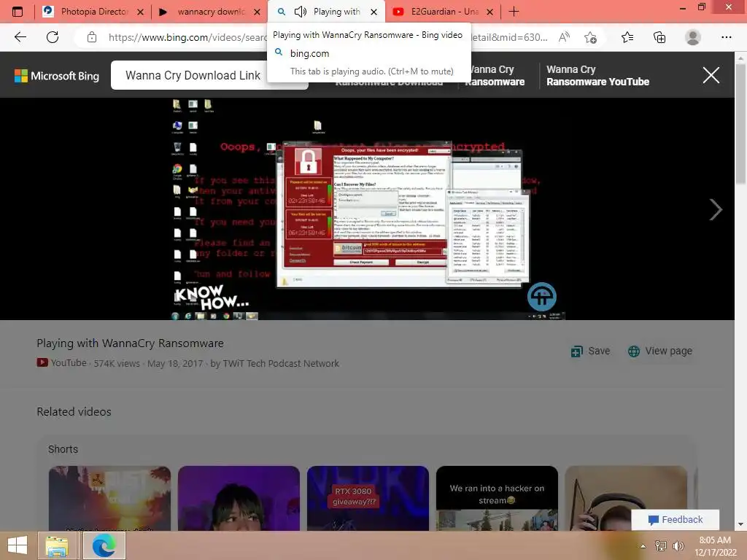Open Microsoft Edge from taskbar
The height and width of the screenshot is (560, 747).
point(104,545)
